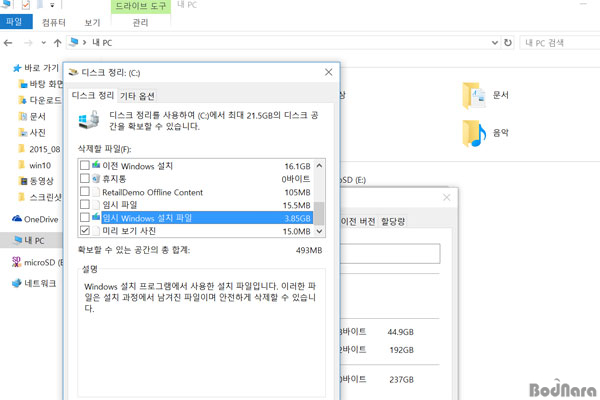Click the 음악 folder icon in main pane
600x400 pixels.
(474, 133)
